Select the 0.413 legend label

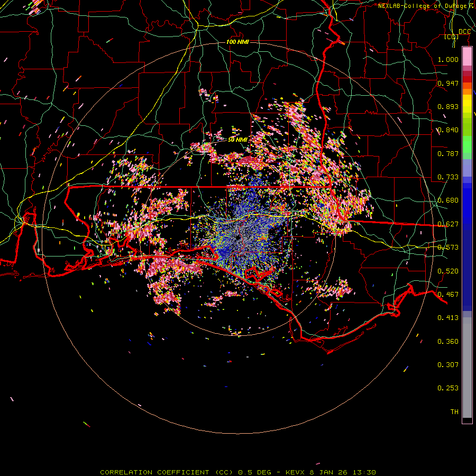(x=448, y=318)
